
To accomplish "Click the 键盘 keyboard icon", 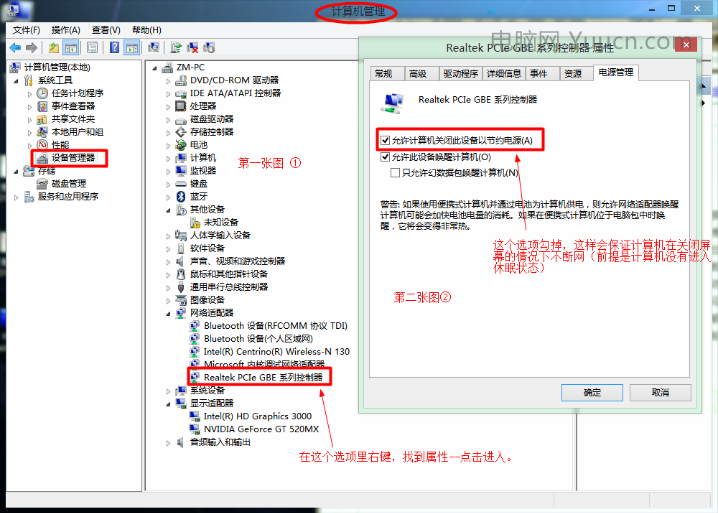I will (181, 184).
